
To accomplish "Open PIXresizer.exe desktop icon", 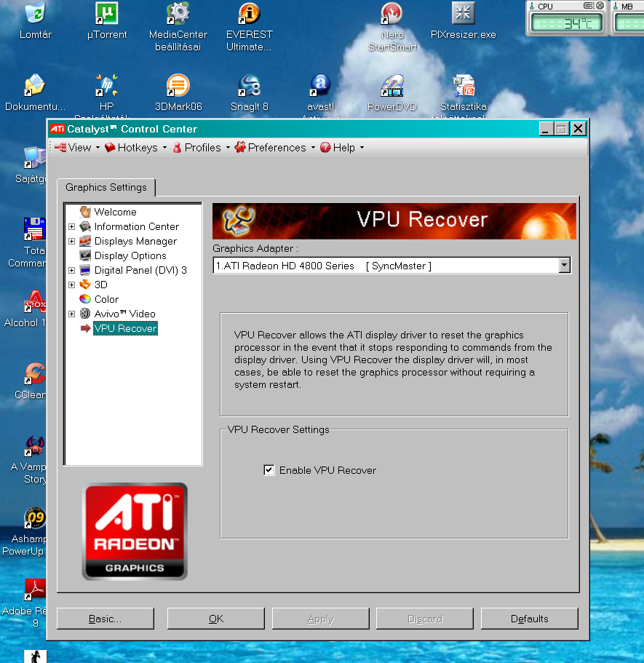I will [464, 12].
